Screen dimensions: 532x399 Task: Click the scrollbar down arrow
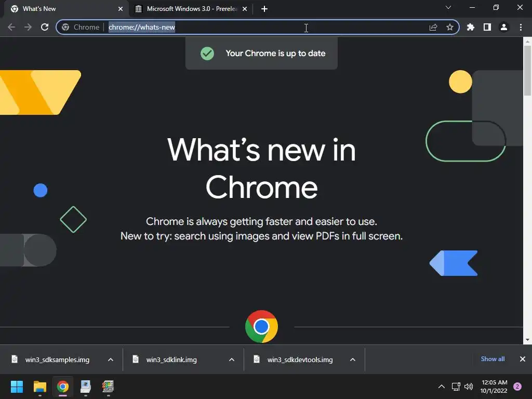527,340
